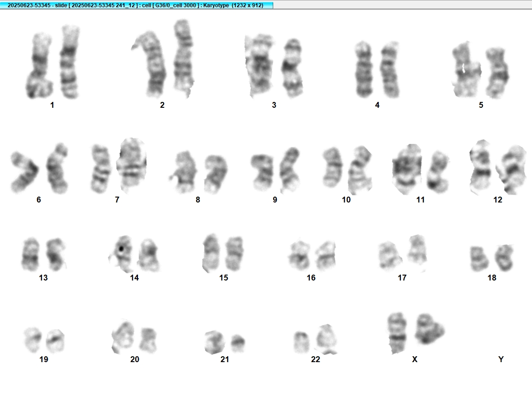Select left homolog of chromosome 10
The height and width of the screenshot is (400, 532).
[333, 168]
